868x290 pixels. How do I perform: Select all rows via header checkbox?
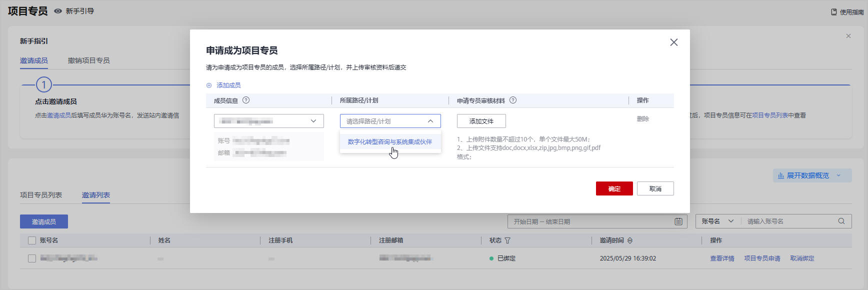(32, 240)
